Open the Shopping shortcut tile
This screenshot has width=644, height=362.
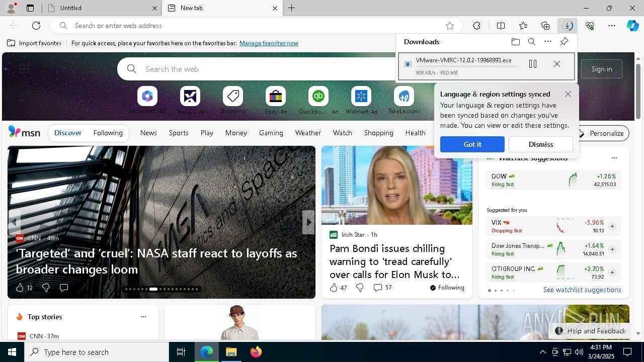[x=232, y=100]
